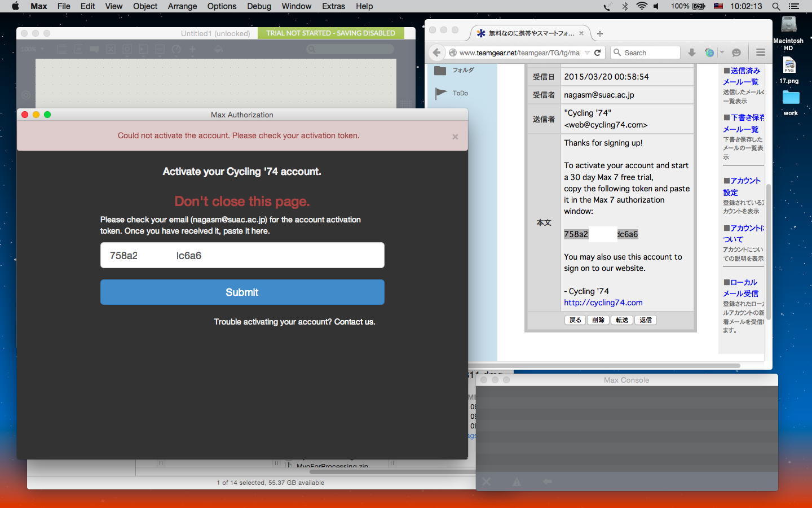Open the browser hamburger menu
This screenshot has height=508, width=812.
coord(761,52)
